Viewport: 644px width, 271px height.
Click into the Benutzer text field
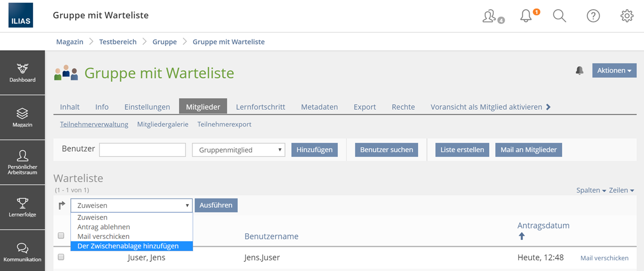click(x=142, y=150)
